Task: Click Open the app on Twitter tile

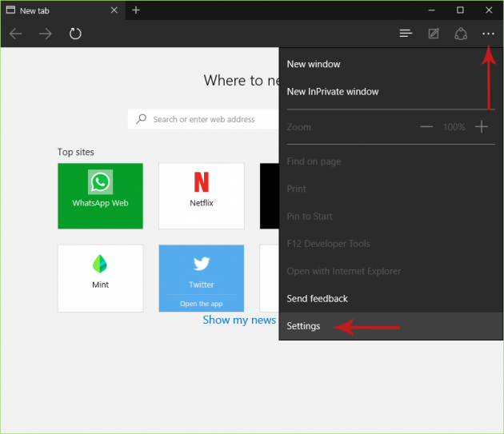Action: point(202,304)
